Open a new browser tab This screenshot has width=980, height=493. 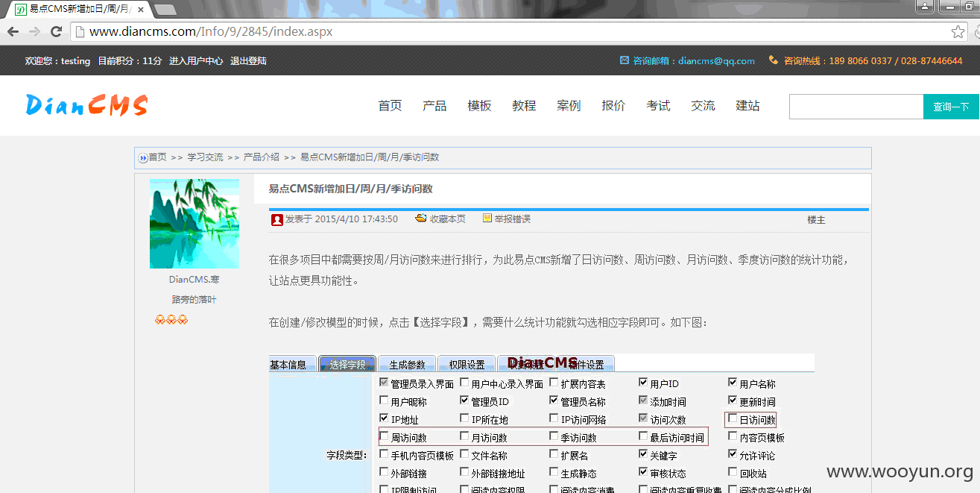[x=165, y=10]
